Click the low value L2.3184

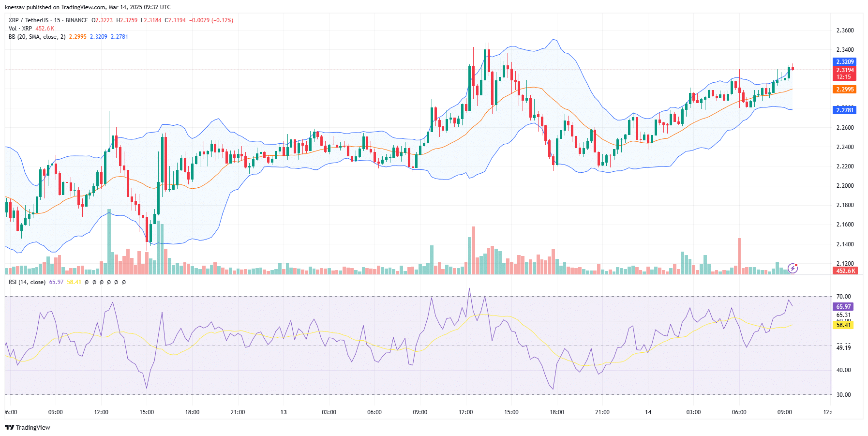coord(151,20)
